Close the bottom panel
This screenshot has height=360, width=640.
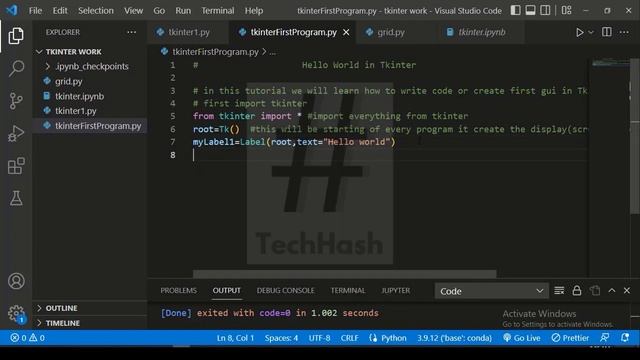point(627,291)
